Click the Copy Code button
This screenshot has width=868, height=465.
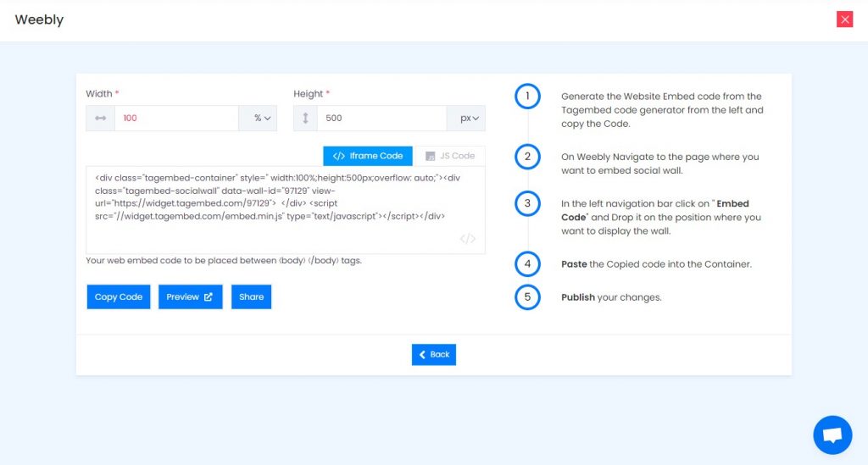click(119, 297)
